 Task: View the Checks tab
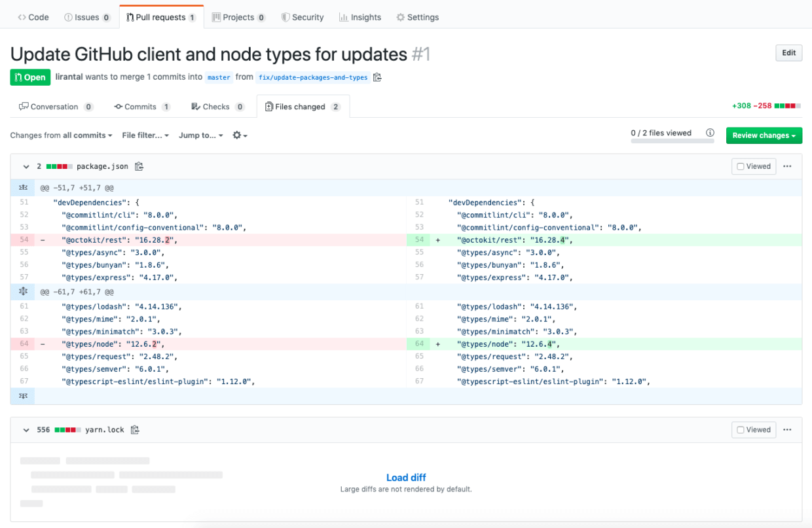[x=218, y=107]
